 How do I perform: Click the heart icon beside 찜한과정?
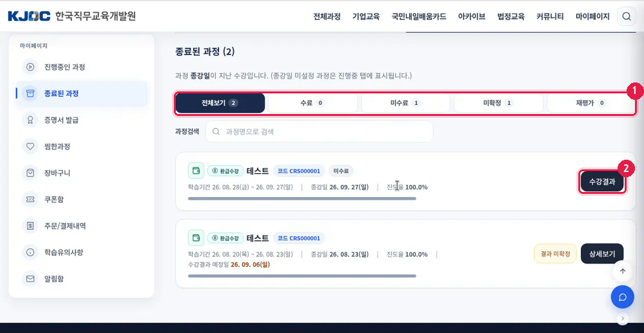pyautogui.click(x=30, y=146)
